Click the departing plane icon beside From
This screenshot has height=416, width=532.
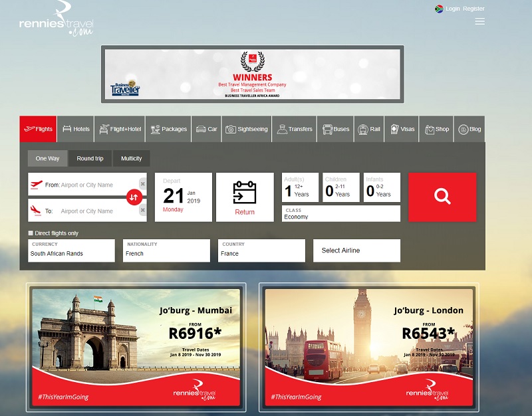click(36, 185)
